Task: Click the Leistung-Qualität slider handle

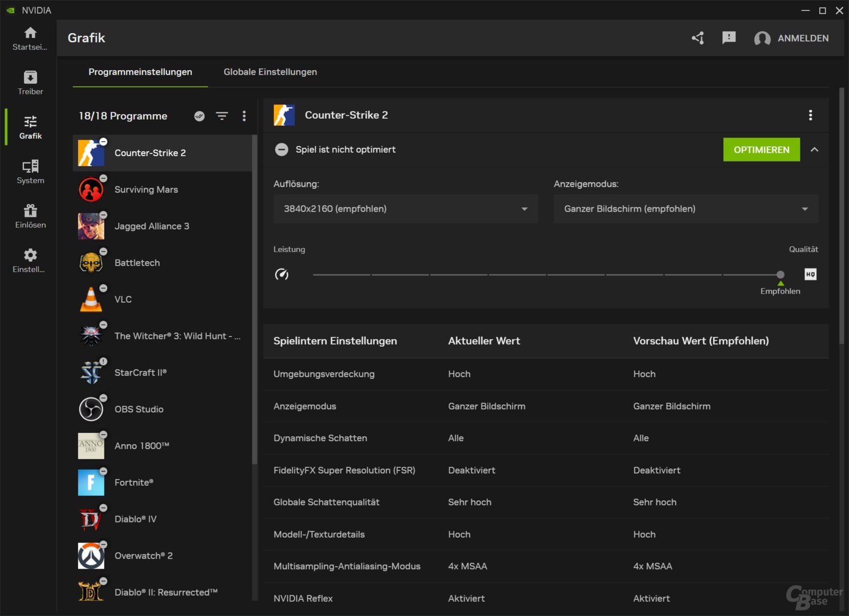Action: click(780, 275)
